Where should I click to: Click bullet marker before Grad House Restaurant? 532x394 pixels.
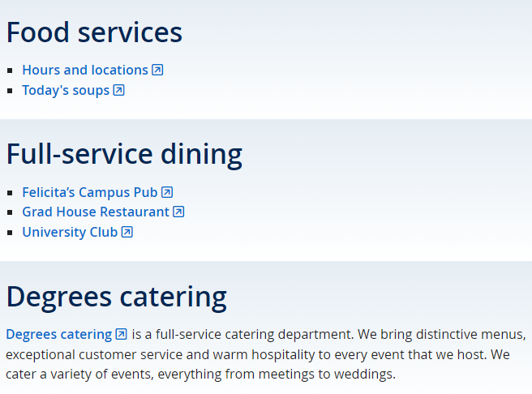pyautogui.click(x=10, y=212)
